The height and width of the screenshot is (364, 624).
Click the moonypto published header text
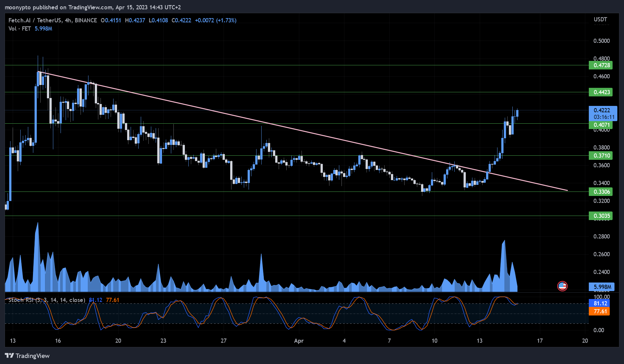[x=93, y=7]
